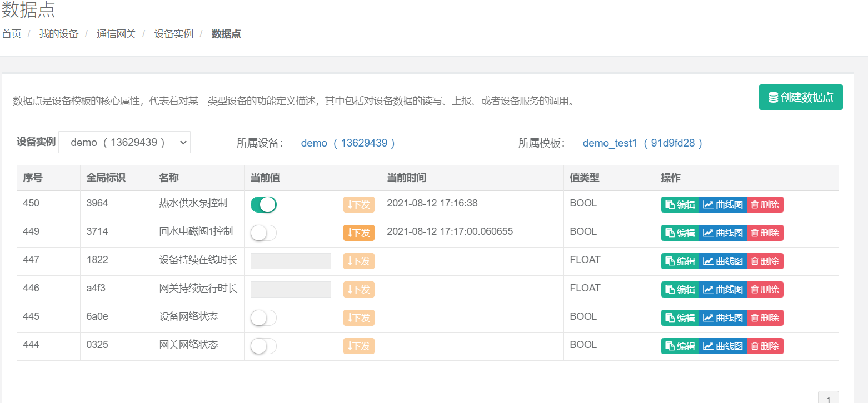Delete data point 回水电磁阀1控制

pos(765,233)
